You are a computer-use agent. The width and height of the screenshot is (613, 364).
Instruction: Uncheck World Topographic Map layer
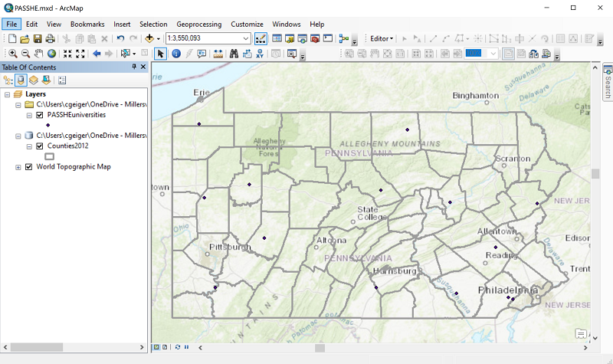28,167
